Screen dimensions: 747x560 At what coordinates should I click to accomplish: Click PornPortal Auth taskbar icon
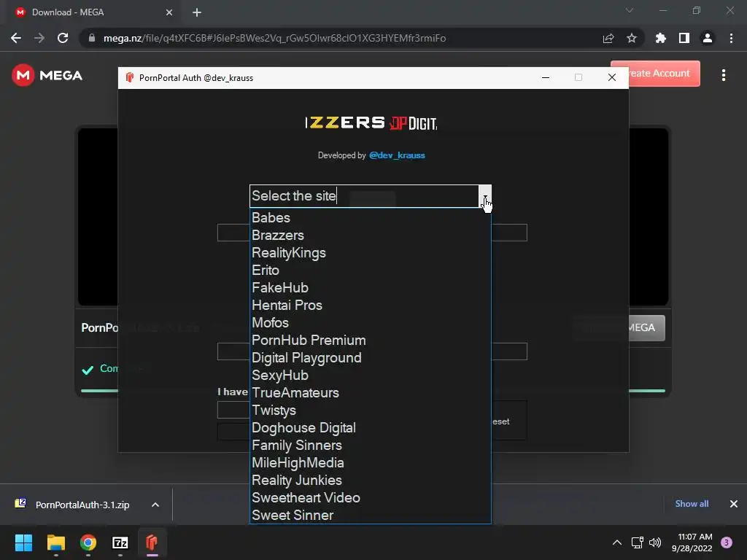(152, 542)
